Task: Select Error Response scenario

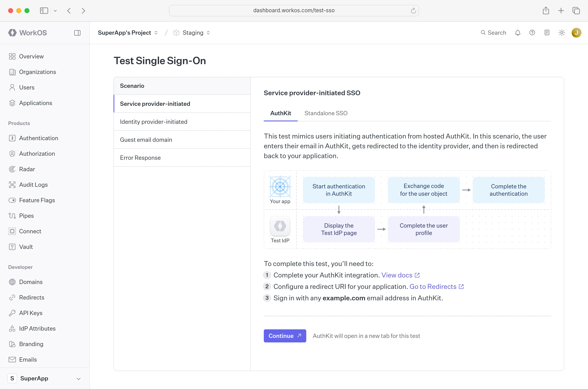Action: 182,158
